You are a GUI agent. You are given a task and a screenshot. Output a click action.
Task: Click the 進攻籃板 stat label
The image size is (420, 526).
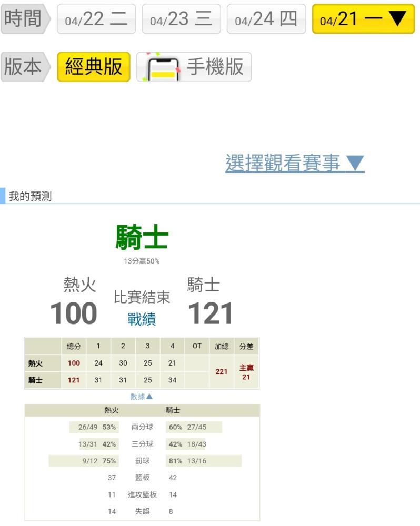[142, 495]
